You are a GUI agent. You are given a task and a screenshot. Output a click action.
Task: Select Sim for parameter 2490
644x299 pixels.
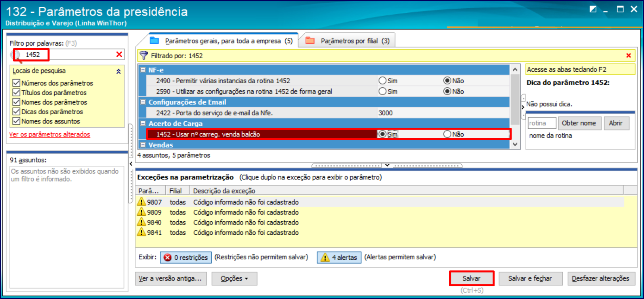382,80
